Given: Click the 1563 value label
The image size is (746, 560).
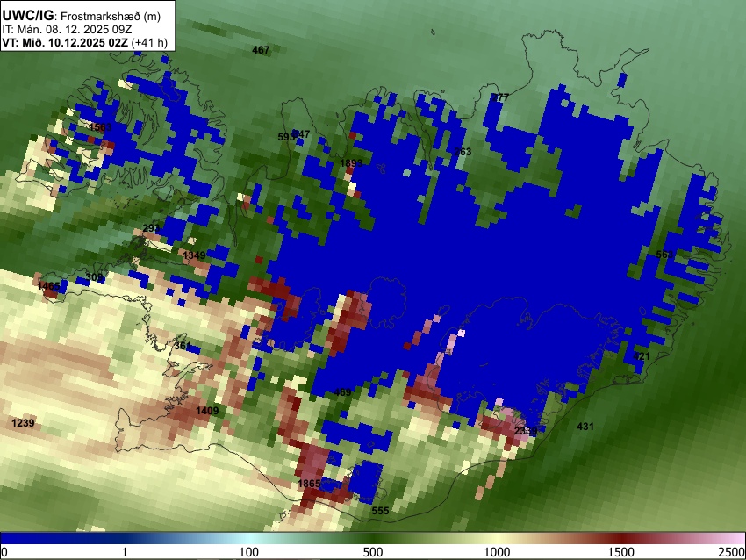Looking at the screenshot, I should click(100, 127).
